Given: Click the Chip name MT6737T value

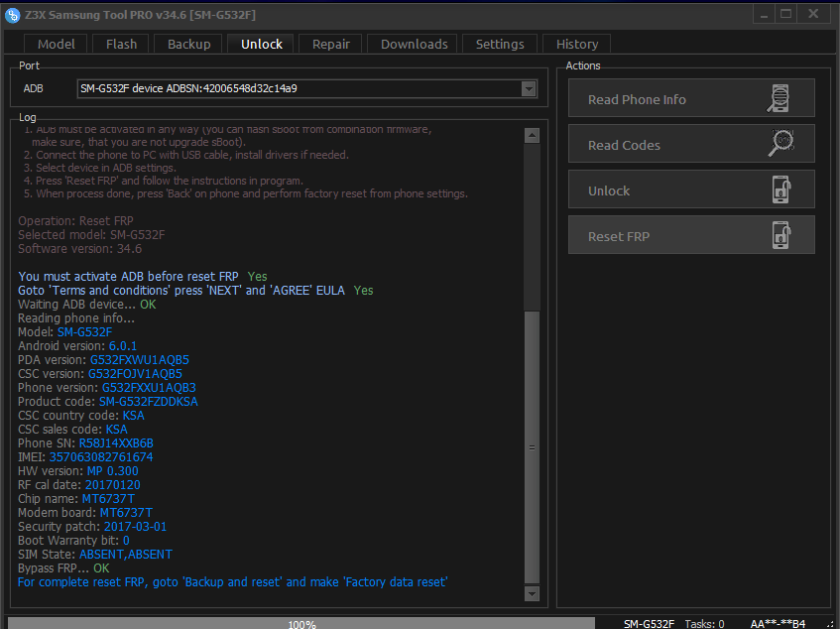Looking at the screenshot, I should pos(108,499).
